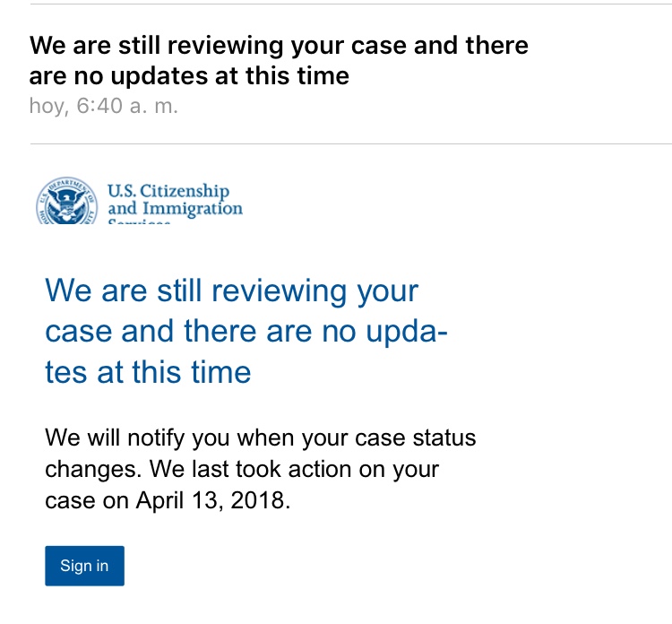Click 'there' ending the subject's first line
The width and height of the screenshot is (672, 624).
tap(496, 45)
